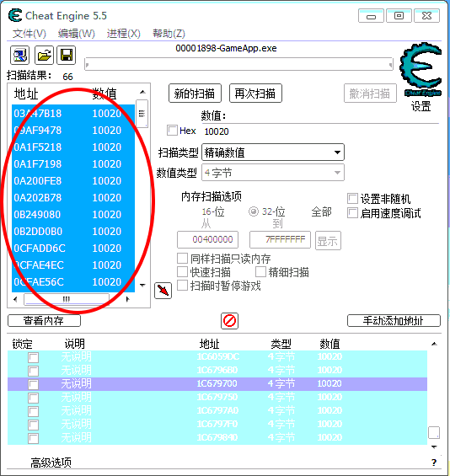Select scan result 0B249080
This screenshot has height=476, width=450.
73,215
